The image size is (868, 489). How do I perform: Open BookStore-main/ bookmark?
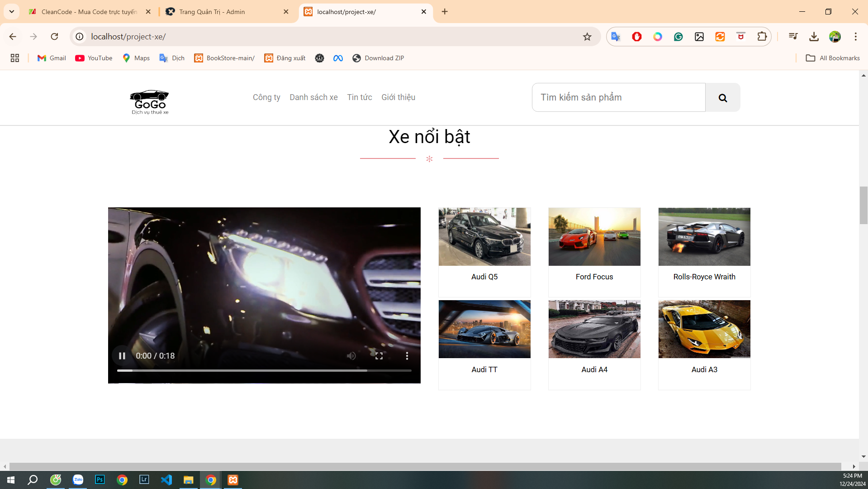[224, 58]
